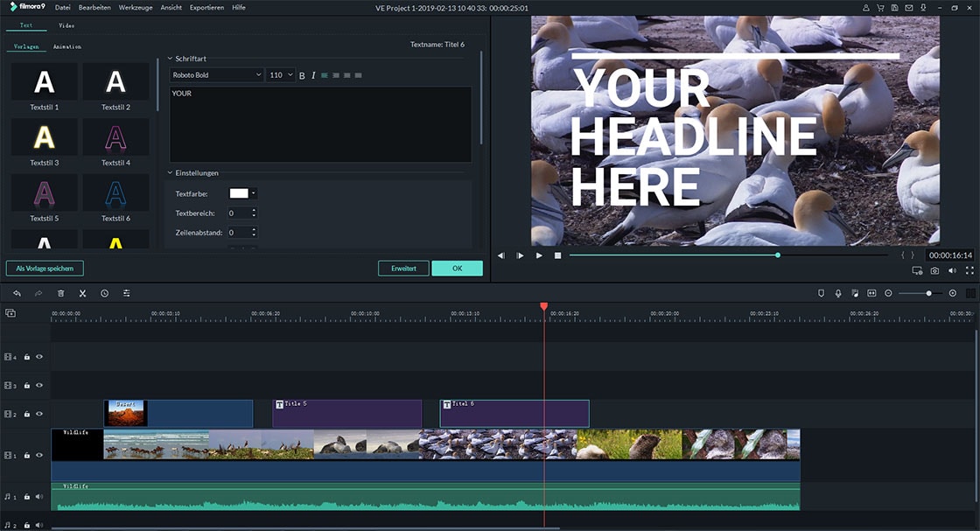Click the Textbereich stepper arrows

[x=254, y=213]
